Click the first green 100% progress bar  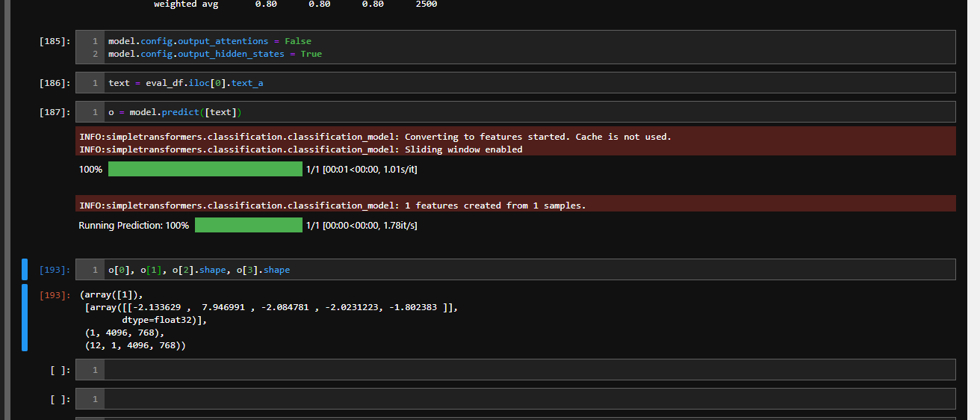[x=205, y=170]
